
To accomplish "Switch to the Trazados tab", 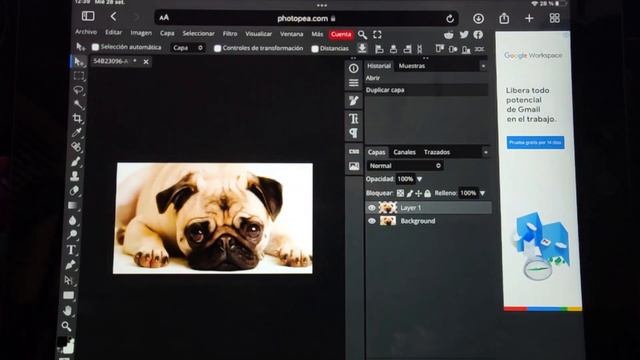I will (x=437, y=152).
